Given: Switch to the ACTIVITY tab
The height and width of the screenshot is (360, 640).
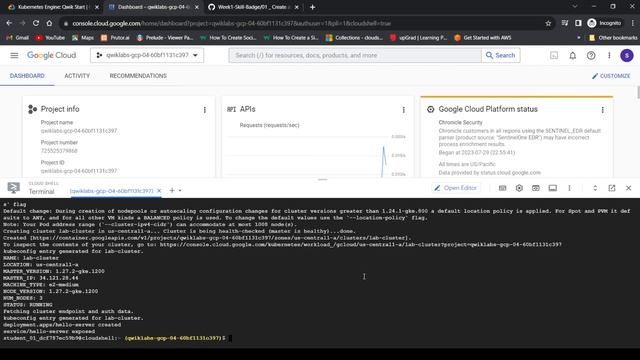Looking at the screenshot, I should (77, 76).
